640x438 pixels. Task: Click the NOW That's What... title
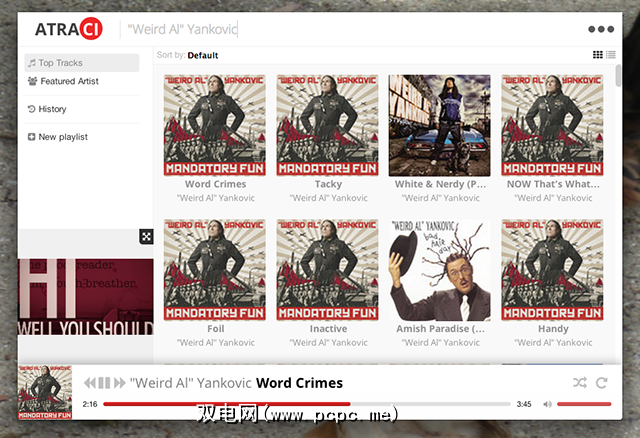553,184
